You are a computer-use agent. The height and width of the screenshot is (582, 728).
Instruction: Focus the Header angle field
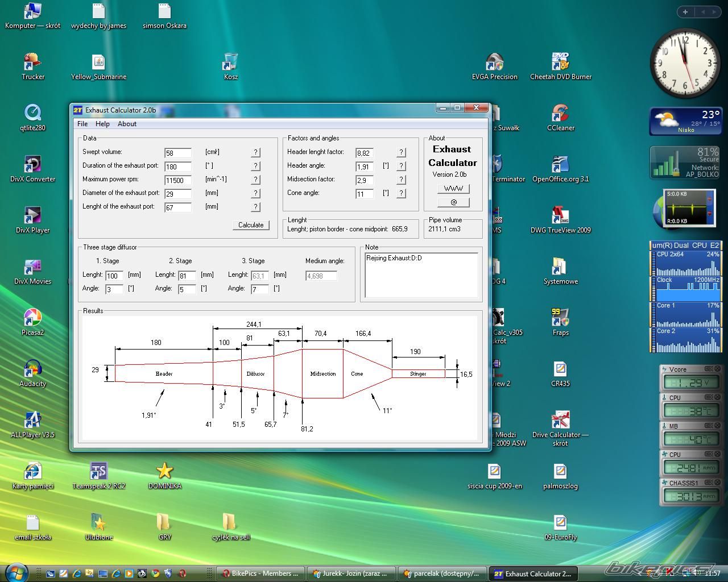tap(365, 167)
